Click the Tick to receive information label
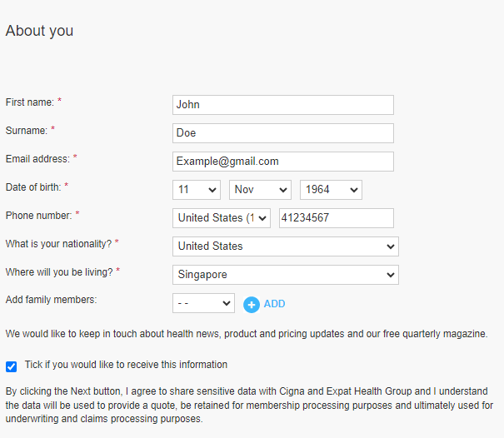Screen dimensions: 504x438 click(126, 365)
